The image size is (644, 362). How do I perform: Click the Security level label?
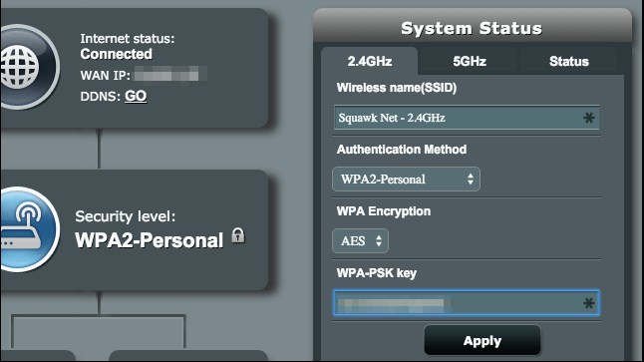pos(126,216)
